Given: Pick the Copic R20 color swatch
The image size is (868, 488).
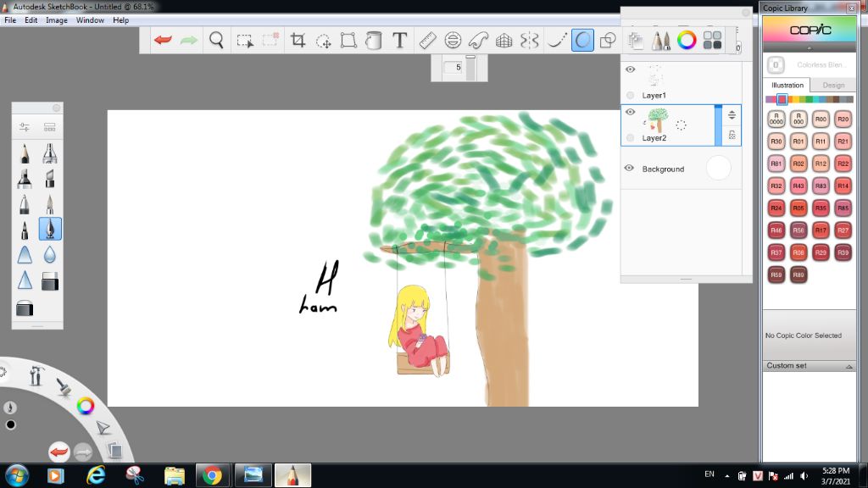Looking at the screenshot, I should click(x=843, y=119).
